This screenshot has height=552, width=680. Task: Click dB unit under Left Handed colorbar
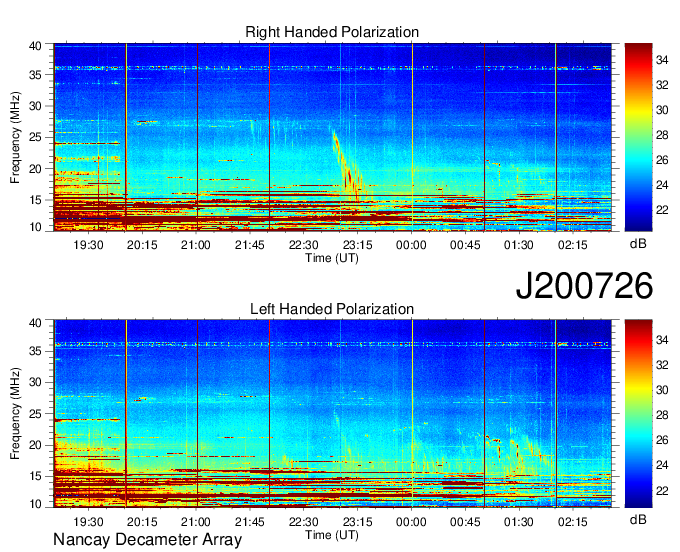pyautogui.click(x=638, y=520)
